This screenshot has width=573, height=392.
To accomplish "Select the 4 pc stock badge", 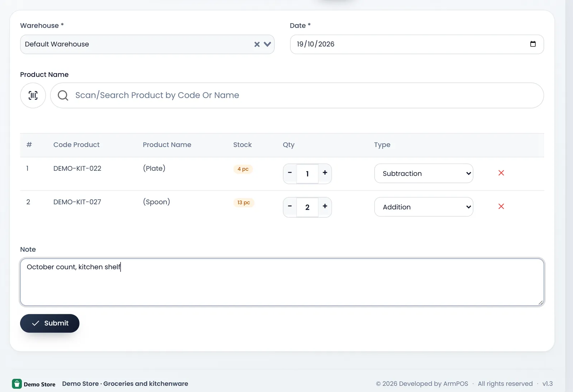I will point(243,169).
